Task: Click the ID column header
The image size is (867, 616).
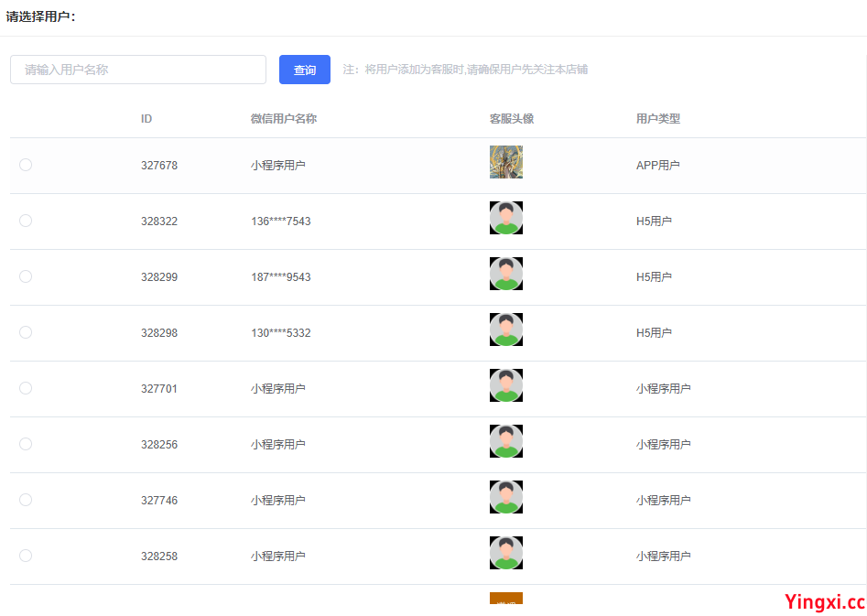Action: (146, 118)
